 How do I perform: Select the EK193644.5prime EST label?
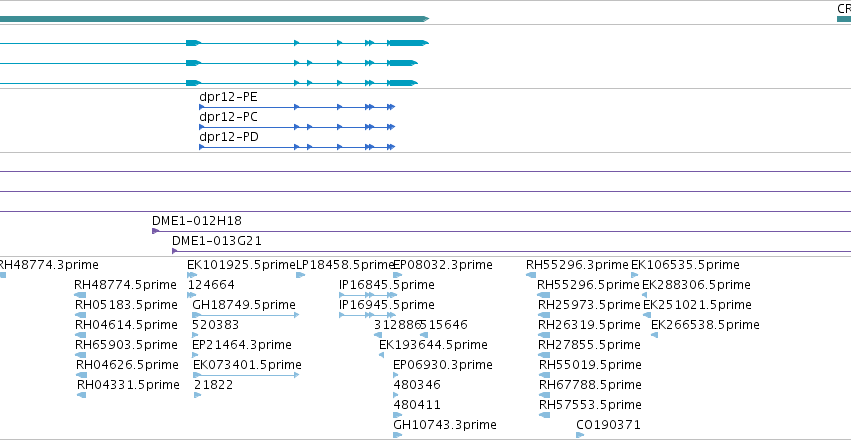tap(433, 345)
